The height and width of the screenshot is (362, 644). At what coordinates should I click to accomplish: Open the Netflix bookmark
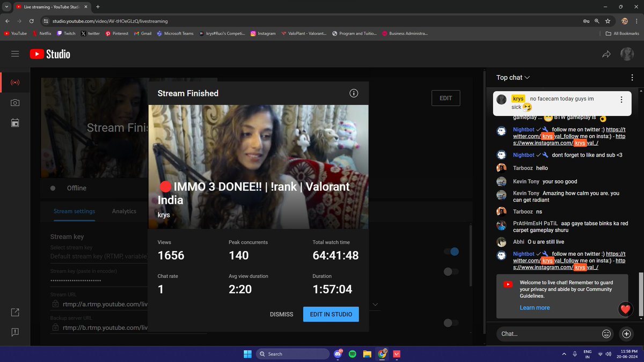point(41,33)
